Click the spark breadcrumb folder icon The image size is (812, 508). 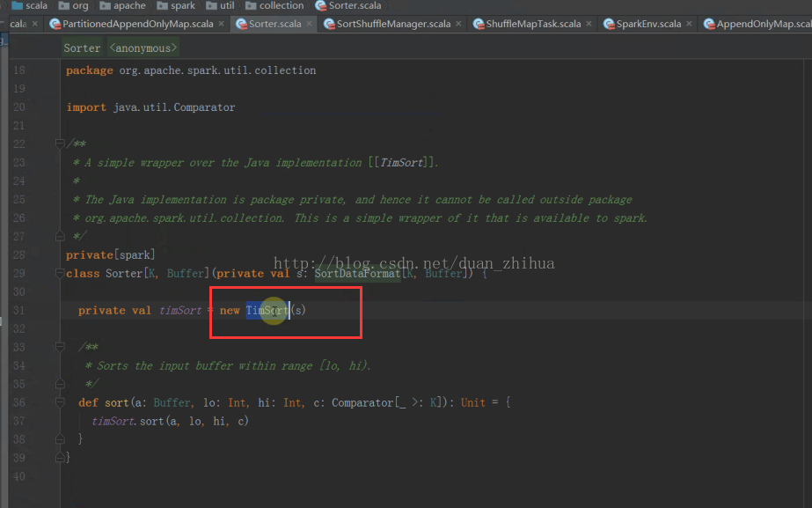coord(162,5)
